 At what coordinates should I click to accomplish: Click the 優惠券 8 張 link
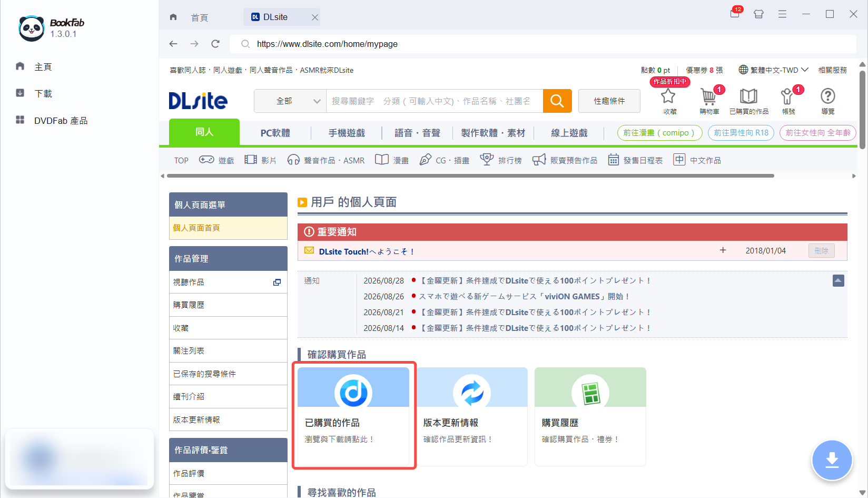point(704,70)
